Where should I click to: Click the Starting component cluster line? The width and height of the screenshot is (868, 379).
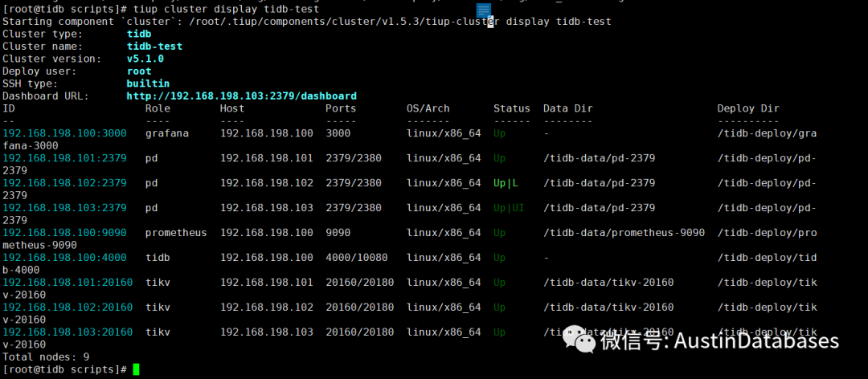(307, 22)
